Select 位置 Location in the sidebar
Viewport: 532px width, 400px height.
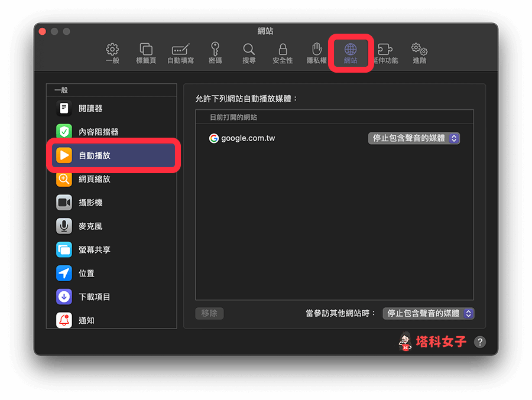112,273
